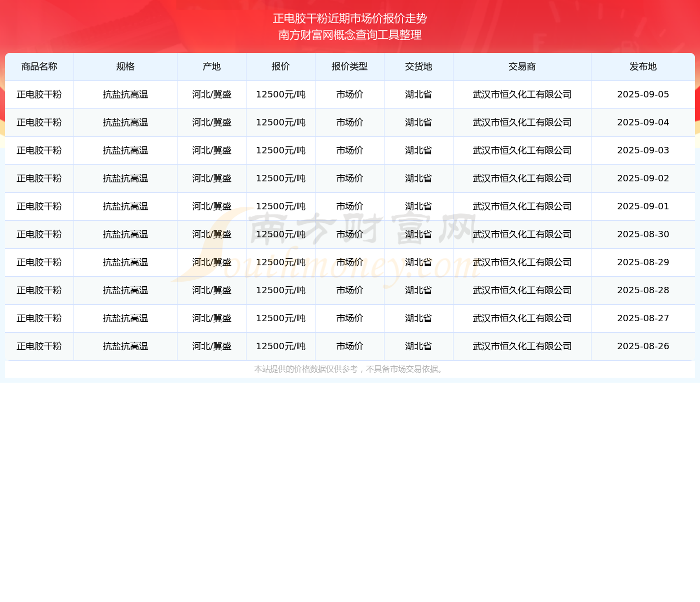This screenshot has width=700, height=602.
Task: Click 武汉市恒久化工有限公司 in the 2025-09-04 row
Action: (x=522, y=122)
